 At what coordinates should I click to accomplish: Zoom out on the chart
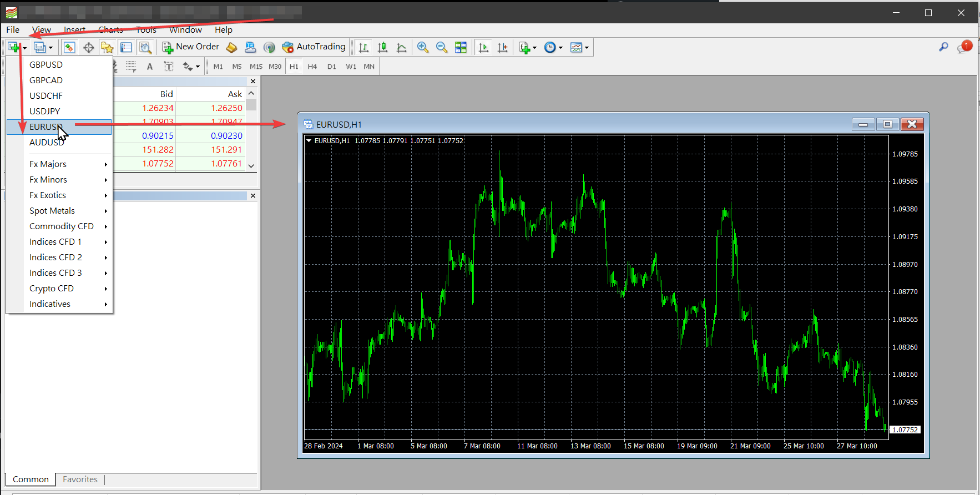coord(442,47)
